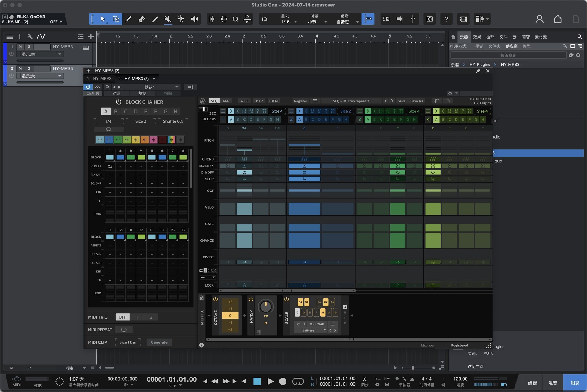587x392 pixels.
Task: Mute track 1 HY-MPS3
Action: click(x=20, y=47)
